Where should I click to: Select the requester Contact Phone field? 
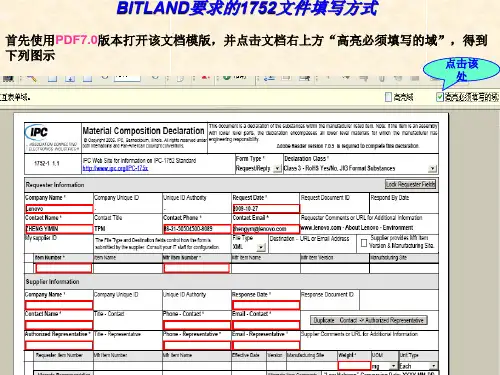pyautogui.click(x=197, y=229)
